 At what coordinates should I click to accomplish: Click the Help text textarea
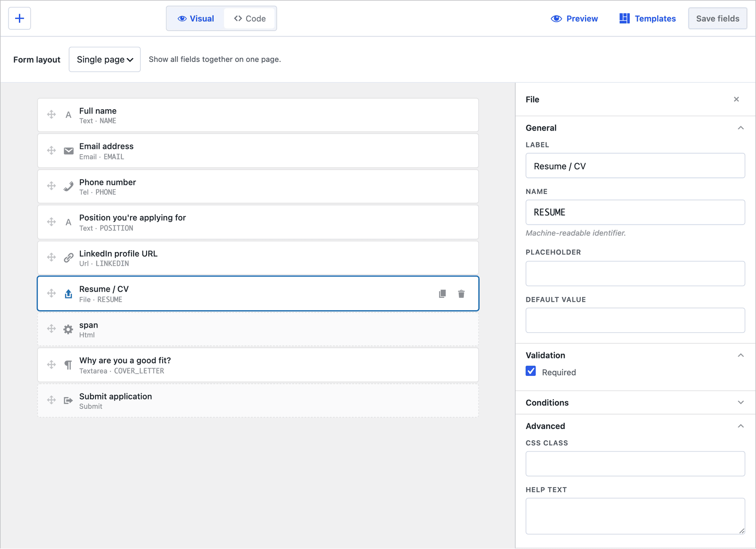(x=635, y=516)
